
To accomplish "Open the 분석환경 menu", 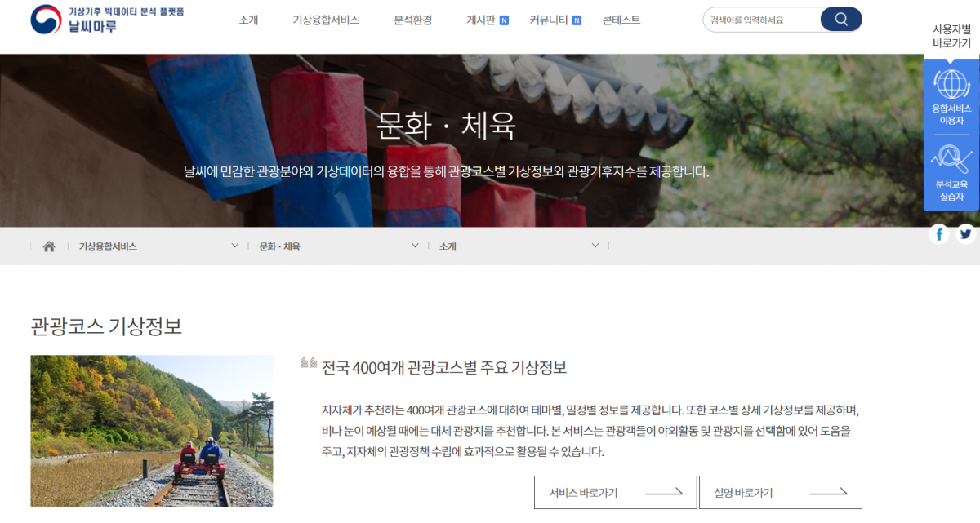I will (x=412, y=20).
